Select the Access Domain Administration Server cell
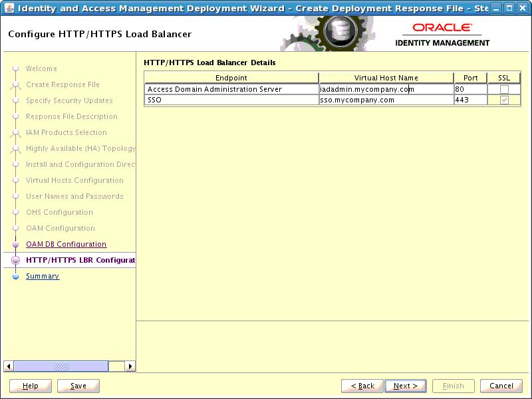The image size is (532, 399). pos(231,89)
